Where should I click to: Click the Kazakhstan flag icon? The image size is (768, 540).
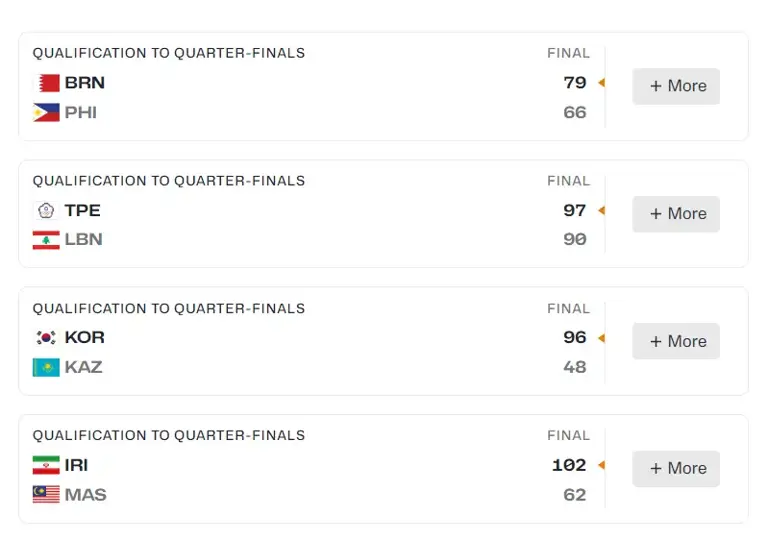[46, 367]
